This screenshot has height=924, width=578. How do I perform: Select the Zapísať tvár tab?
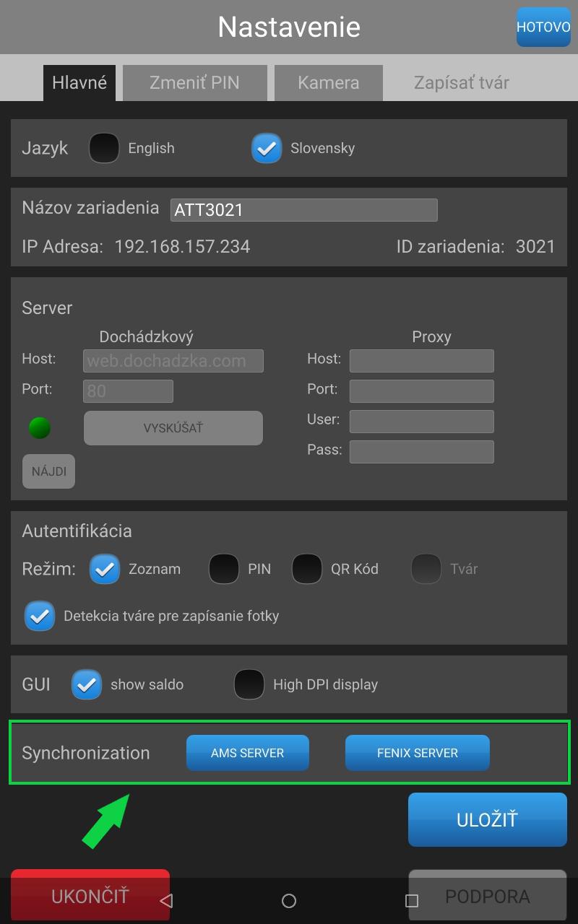(x=462, y=82)
